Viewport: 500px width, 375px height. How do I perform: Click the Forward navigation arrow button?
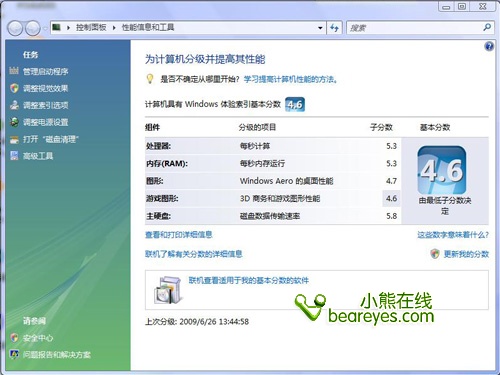pyautogui.click(x=33, y=28)
